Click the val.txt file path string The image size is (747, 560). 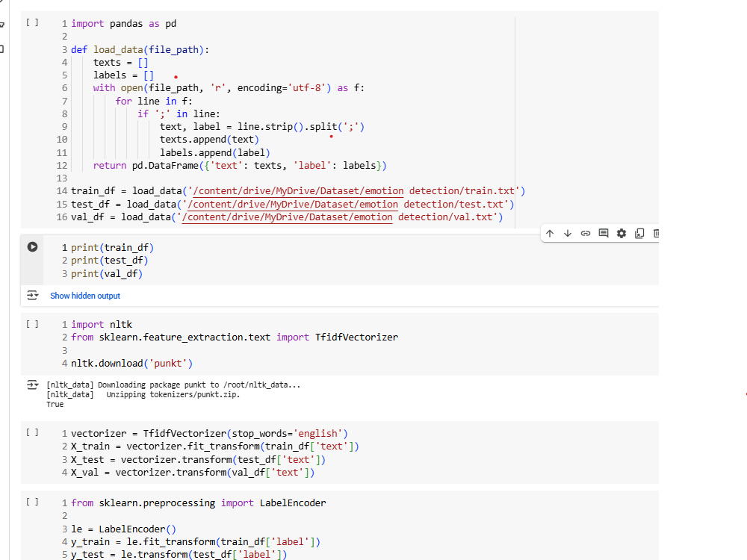click(x=338, y=217)
